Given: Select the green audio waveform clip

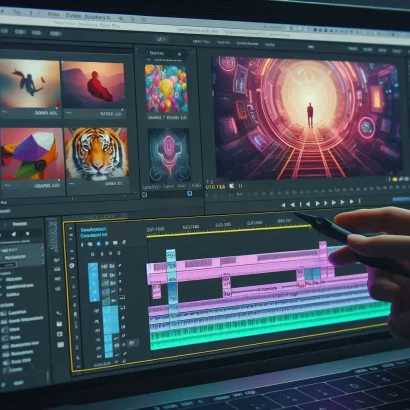Looking at the screenshot, I should pos(270,327).
